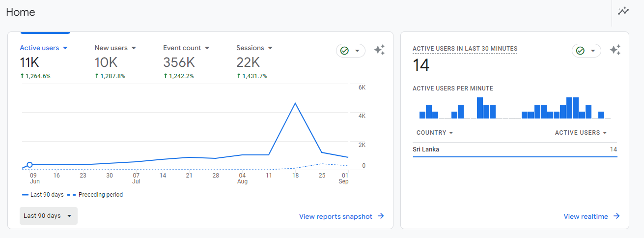Screen dimensions: 644x238
Task: Click the 1,431.7% change figure
Action: (x=252, y=76)
